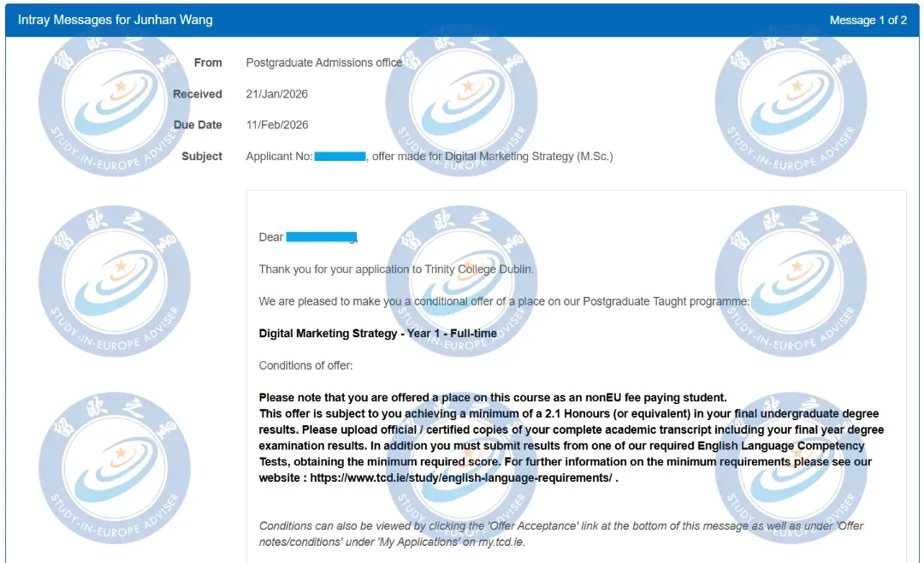Click the 'Message 1 of 2' counter

pos(868,20)
